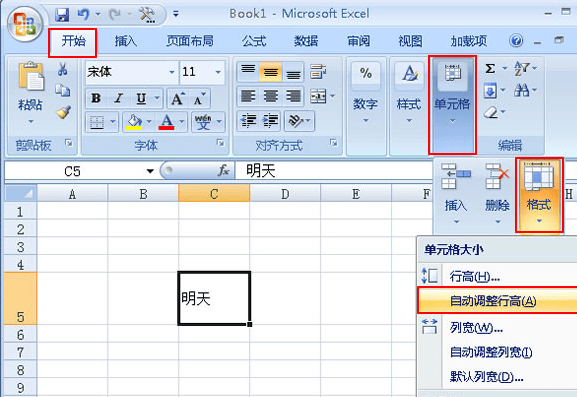Click the Save icon in quick access toolbar

pos(62,14)
